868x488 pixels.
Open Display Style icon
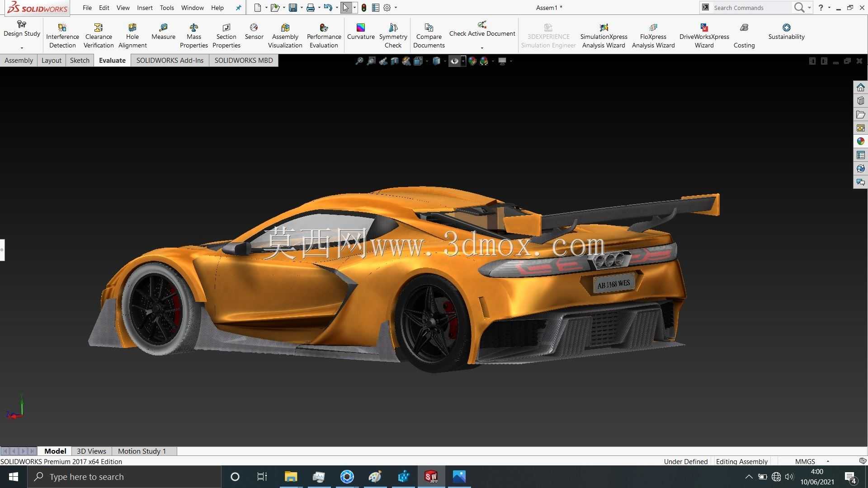point(436,61)
